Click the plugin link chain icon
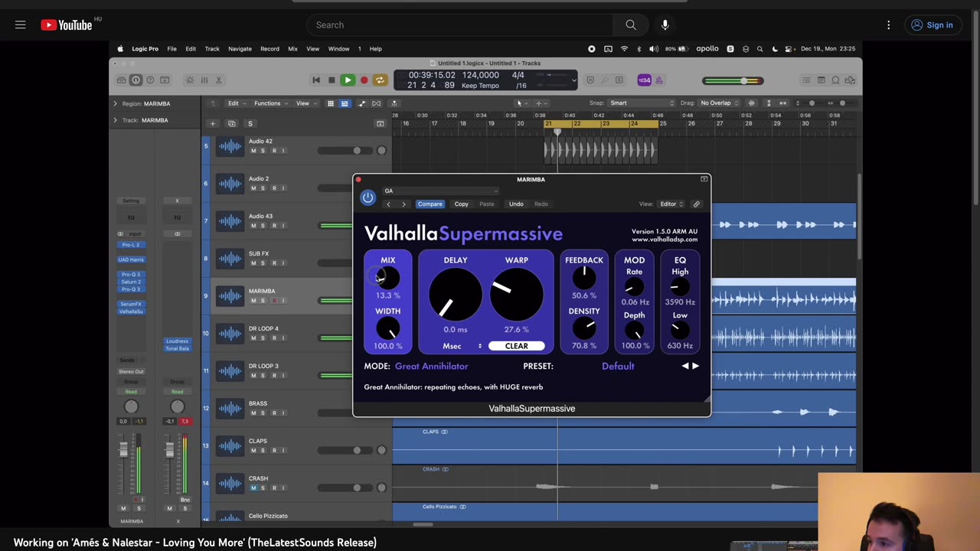Viewport: 980px width, 551px height. click(x=696, y=204)
